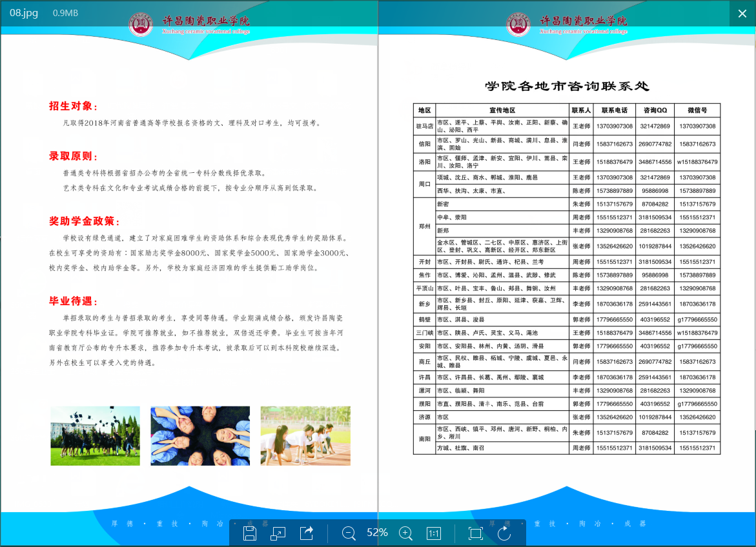Click the 奖助学金政策 red heading
756x547 pixels.
point(85,221)
